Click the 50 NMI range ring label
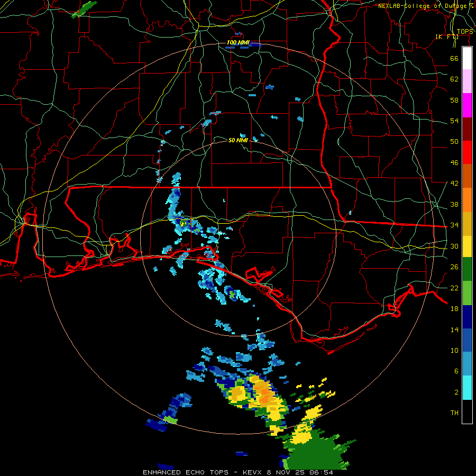The height and width of the screenshot is (476, 476). [239, 140]
